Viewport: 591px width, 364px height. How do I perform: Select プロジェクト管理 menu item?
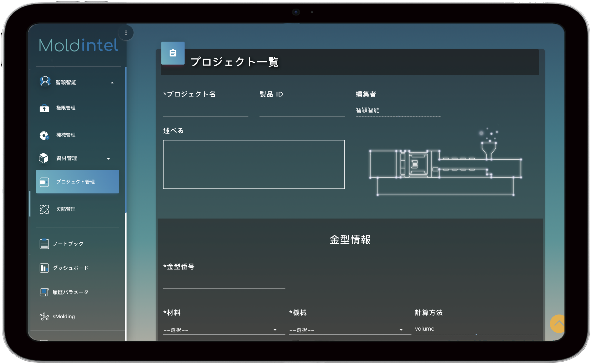[77, 182]
